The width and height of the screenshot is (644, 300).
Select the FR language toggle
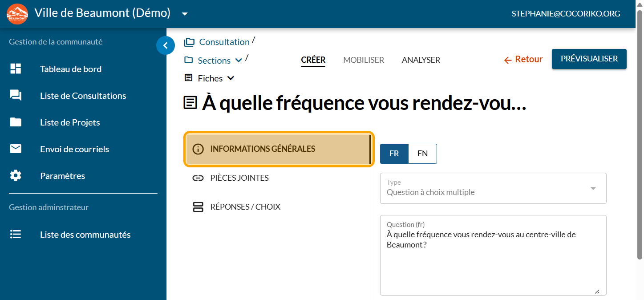(x=394, y=154)
